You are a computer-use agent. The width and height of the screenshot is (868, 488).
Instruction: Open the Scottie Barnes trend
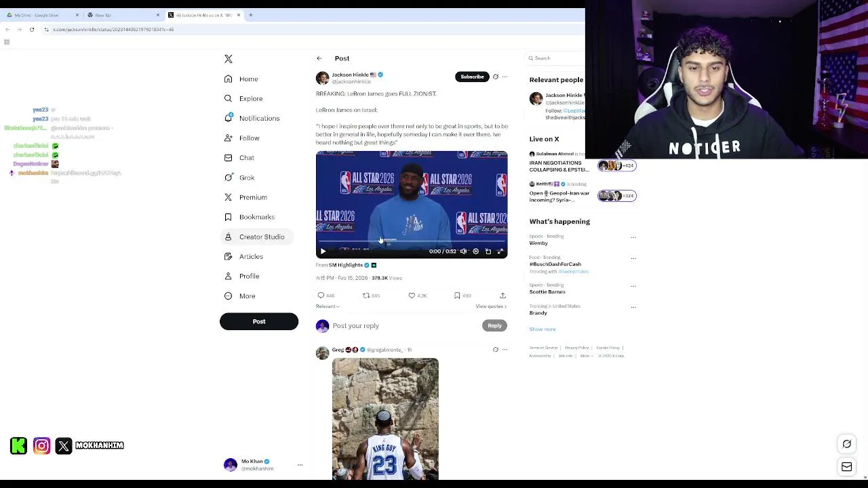click(547, 292)
